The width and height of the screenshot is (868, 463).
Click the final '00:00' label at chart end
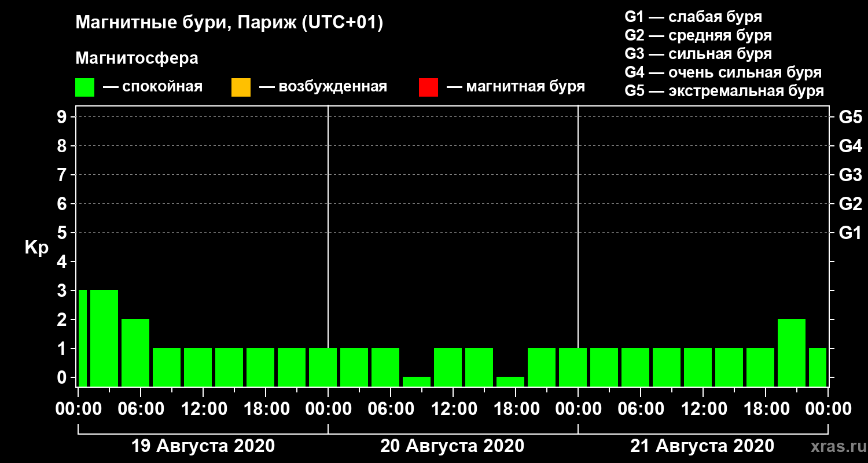(x=828, y=409)
